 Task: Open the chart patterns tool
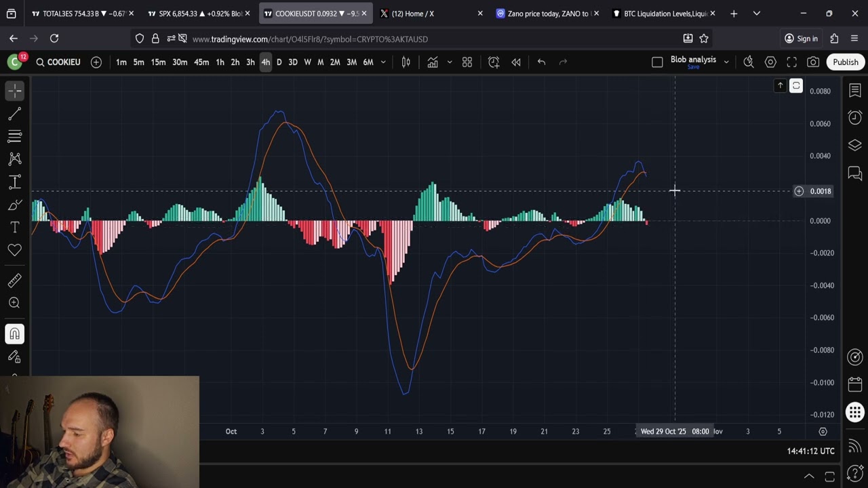point(15,159)
